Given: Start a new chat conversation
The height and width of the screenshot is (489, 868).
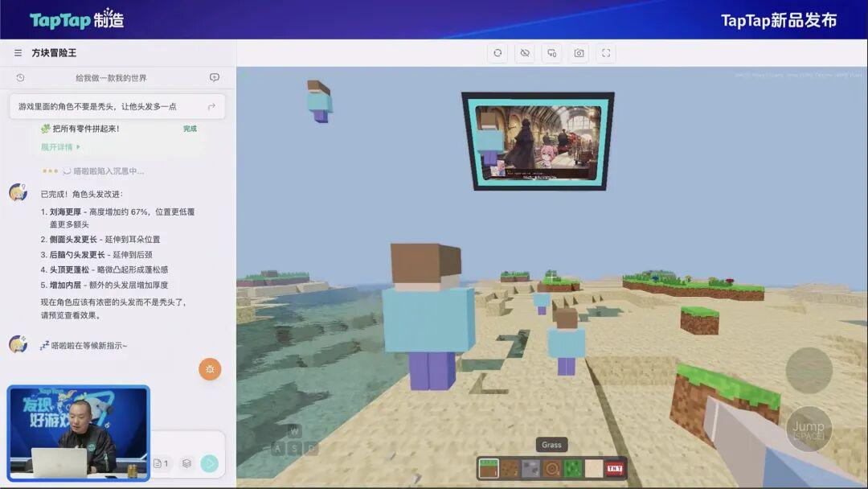Looking at the screenshot, I should (215, 77).
